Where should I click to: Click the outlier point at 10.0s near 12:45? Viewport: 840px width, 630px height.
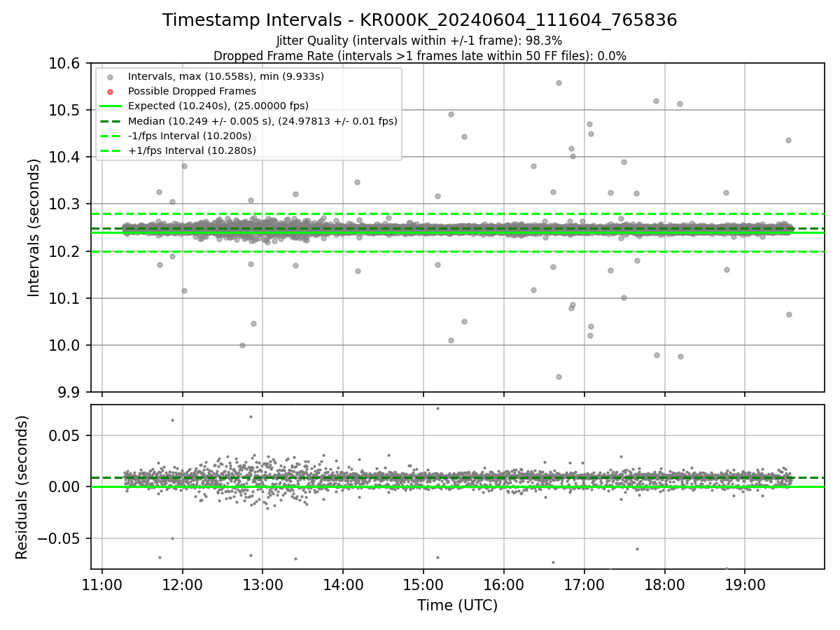pos(242,345)
